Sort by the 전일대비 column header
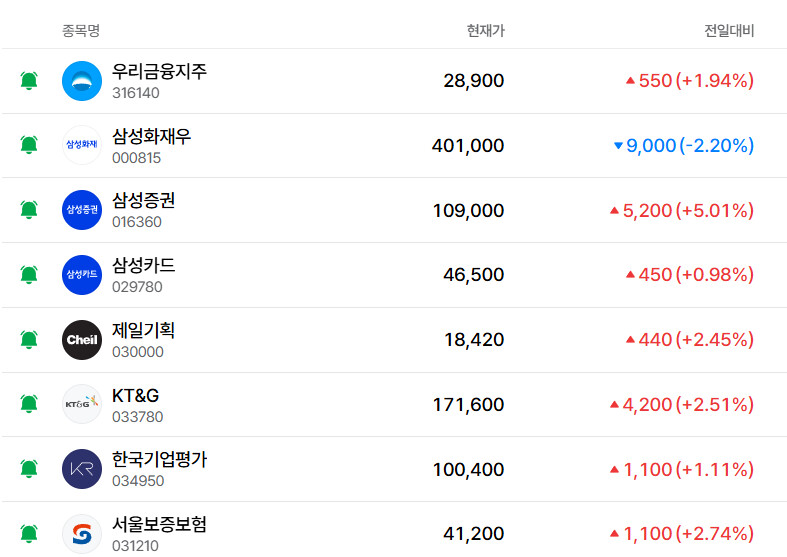The width and height of the screenshot is (787, 557). tap(729, 31)
